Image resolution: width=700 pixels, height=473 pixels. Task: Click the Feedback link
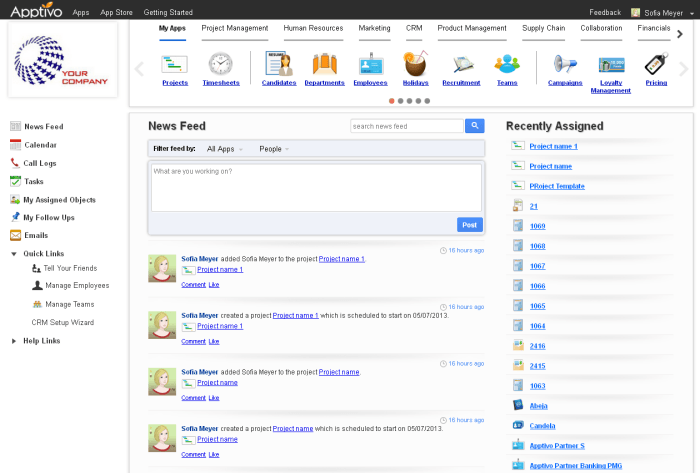(605, 12)
